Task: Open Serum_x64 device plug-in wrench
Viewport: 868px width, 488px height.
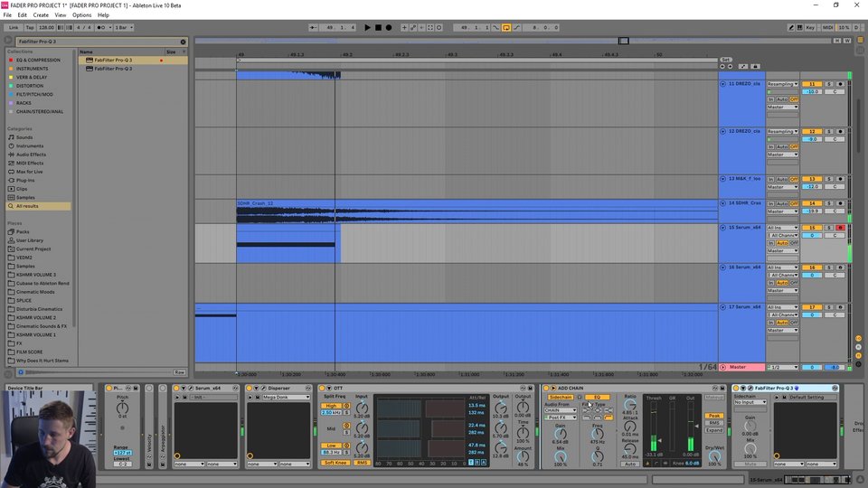Action: click(x=191, y=389)
